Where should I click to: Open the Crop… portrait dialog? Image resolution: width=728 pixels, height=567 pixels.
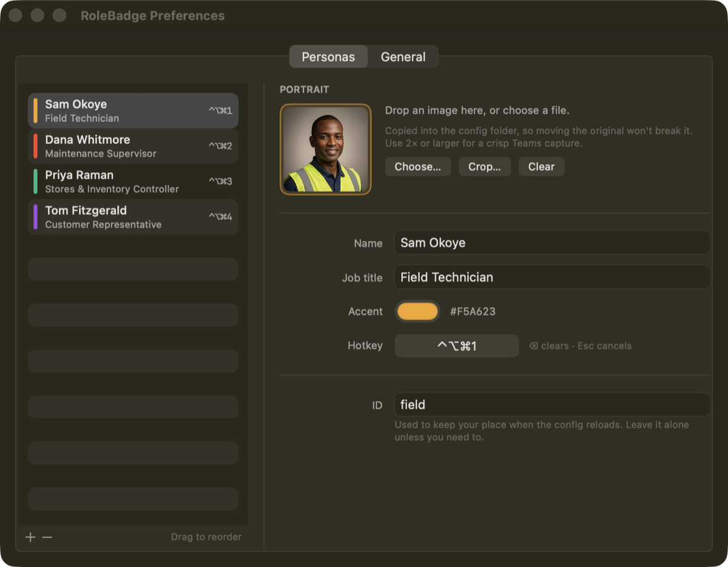click(x=485, y=166)
